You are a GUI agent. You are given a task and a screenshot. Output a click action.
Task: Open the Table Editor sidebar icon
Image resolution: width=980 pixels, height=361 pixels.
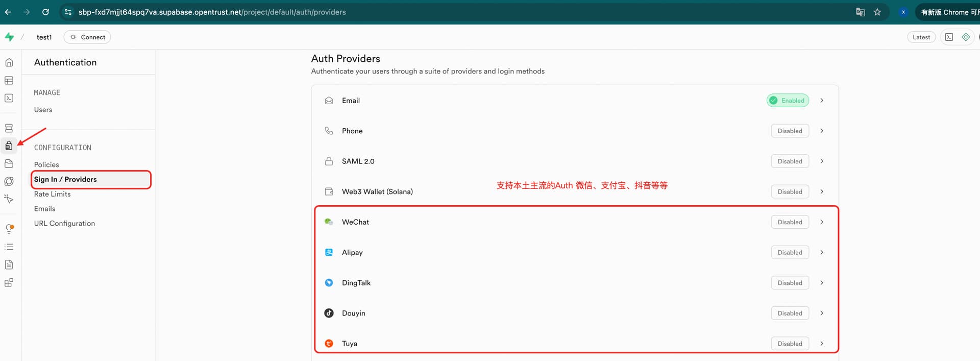click(9, 80)
